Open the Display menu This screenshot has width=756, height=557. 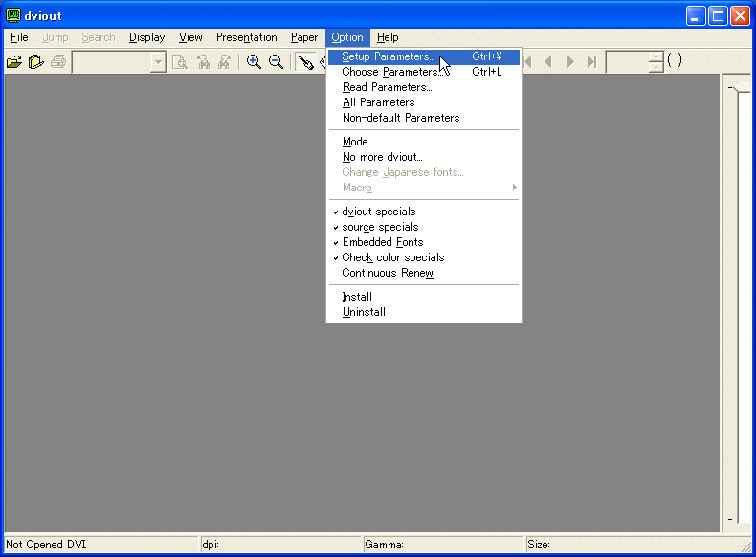(146, 37)
